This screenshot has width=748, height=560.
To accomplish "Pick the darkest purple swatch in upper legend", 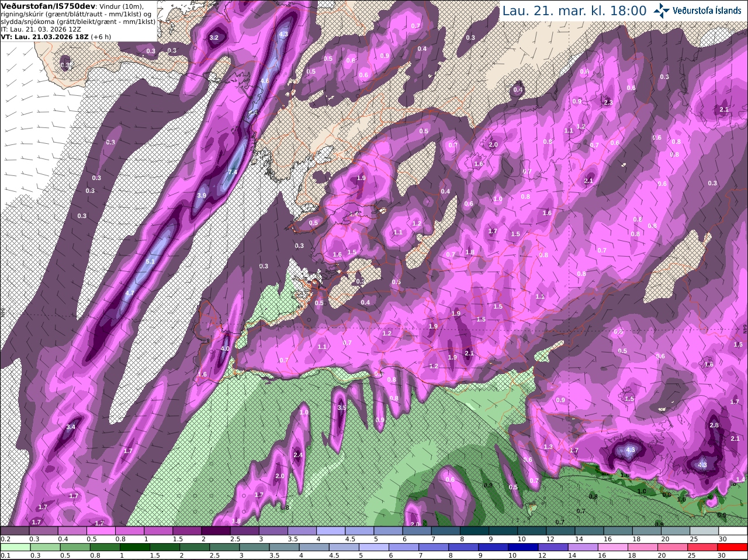I will tap(217, 531).
